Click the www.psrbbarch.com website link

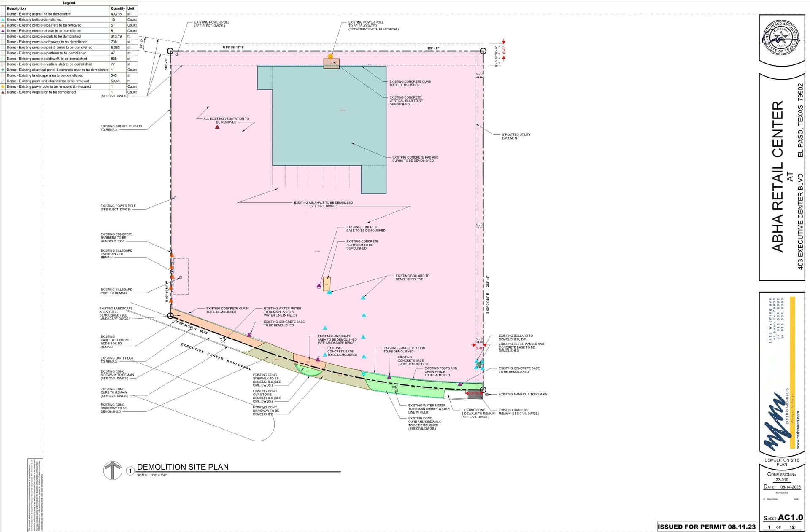(x=797, y=430)
